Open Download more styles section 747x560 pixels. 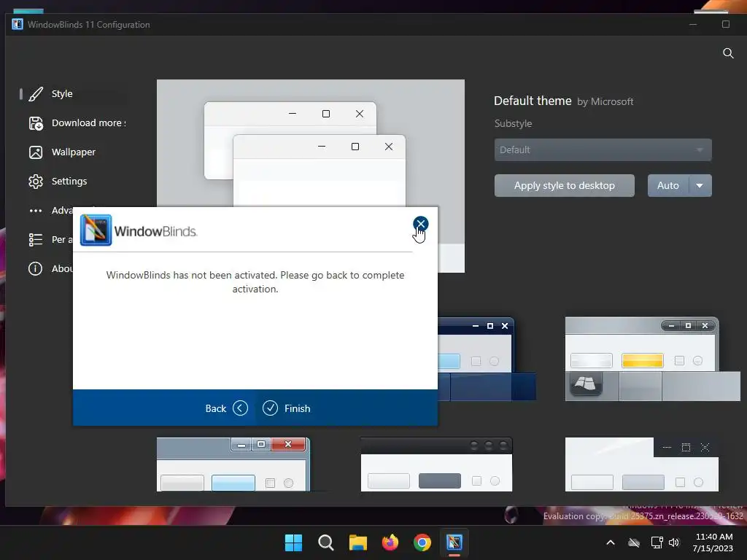click(76, 122)
